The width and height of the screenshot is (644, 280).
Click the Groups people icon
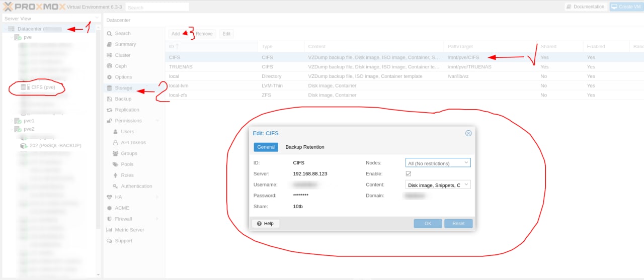pyautogui.click(x=115, y=153)
